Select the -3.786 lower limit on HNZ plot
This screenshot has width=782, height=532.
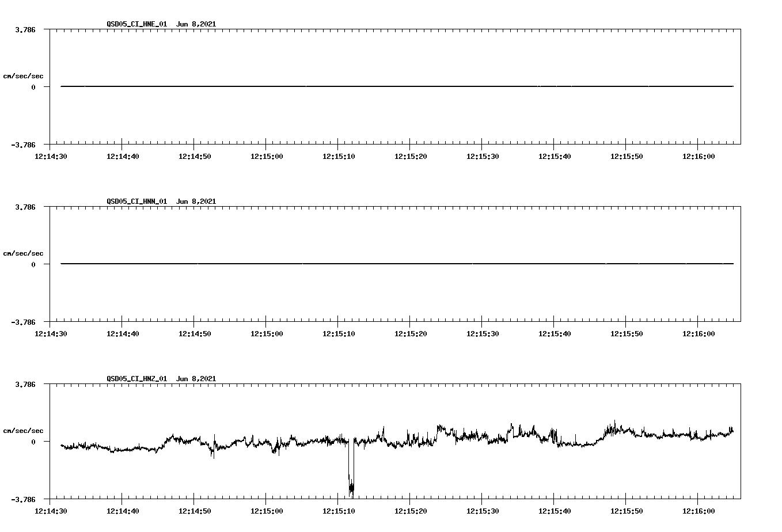coord(23,499)
